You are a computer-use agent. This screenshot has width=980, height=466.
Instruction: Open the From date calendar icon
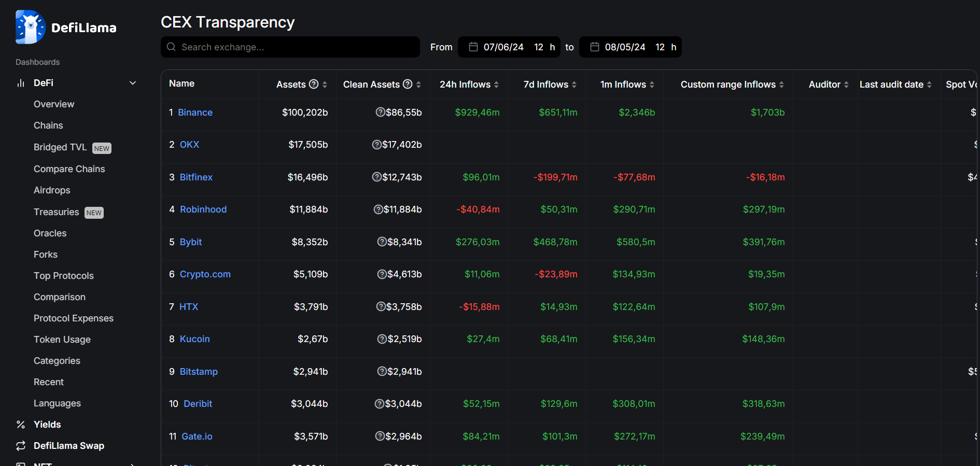(473, 47)
